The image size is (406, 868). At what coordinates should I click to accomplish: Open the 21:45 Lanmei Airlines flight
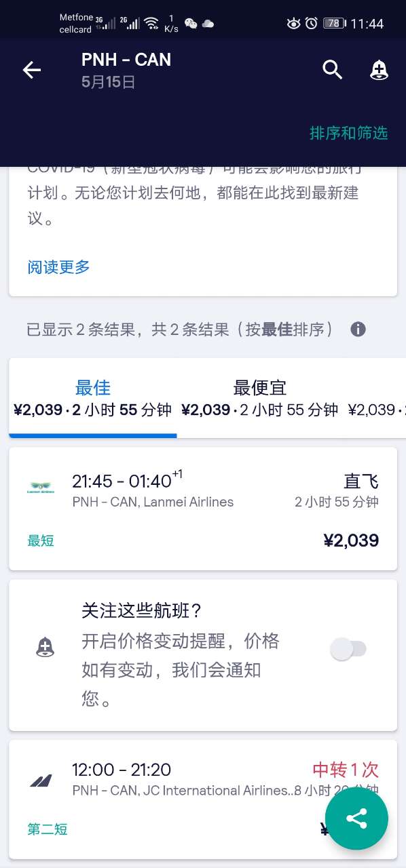203,509
